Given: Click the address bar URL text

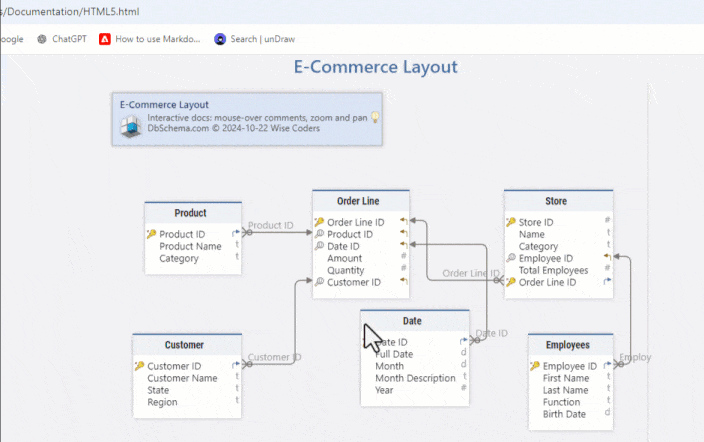Looking at the screenshot, I should pos(70,12).
